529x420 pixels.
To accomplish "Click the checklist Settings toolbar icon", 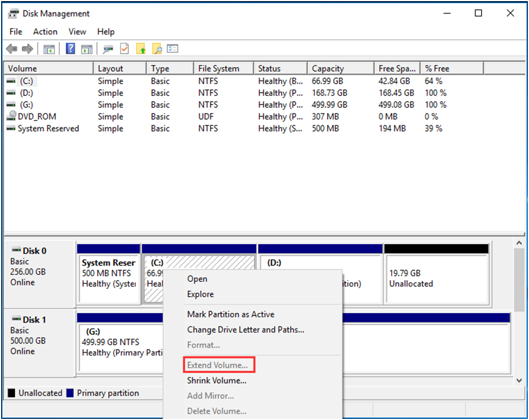I will coord(172,49).
